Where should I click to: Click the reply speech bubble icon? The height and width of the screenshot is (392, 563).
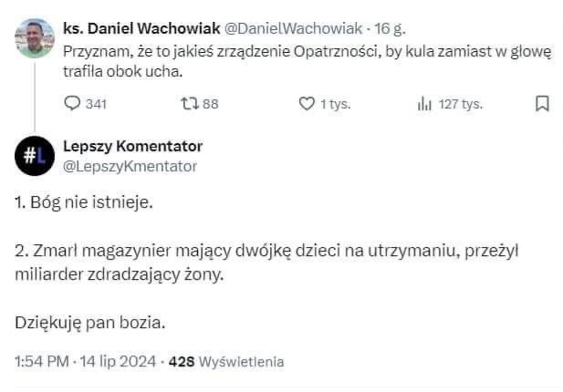(74, 104)
